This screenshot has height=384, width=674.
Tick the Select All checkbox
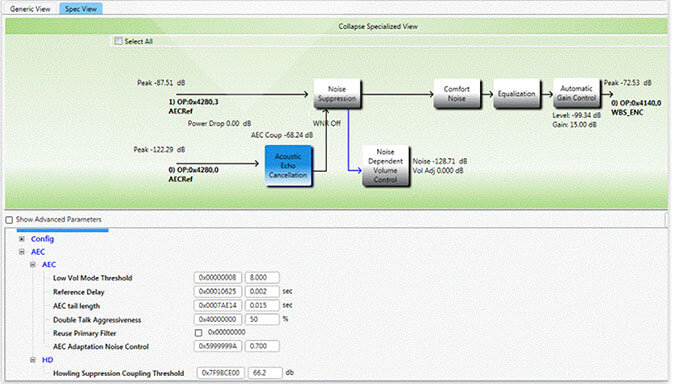118,41
